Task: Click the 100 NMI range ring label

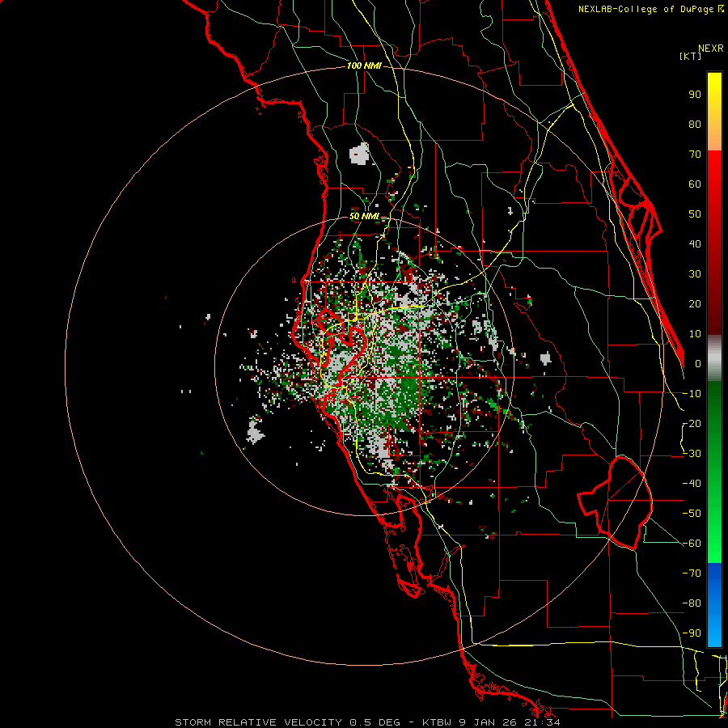Action: pos(364,66)
